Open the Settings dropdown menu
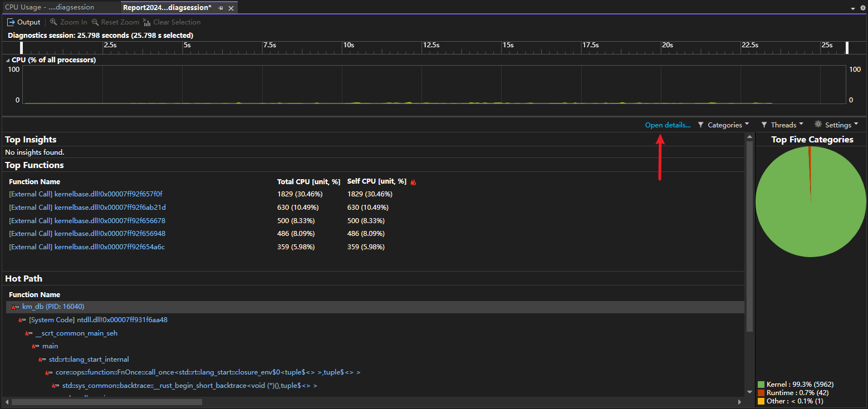The height and width of the screenshot is (409, 868). 836,125
